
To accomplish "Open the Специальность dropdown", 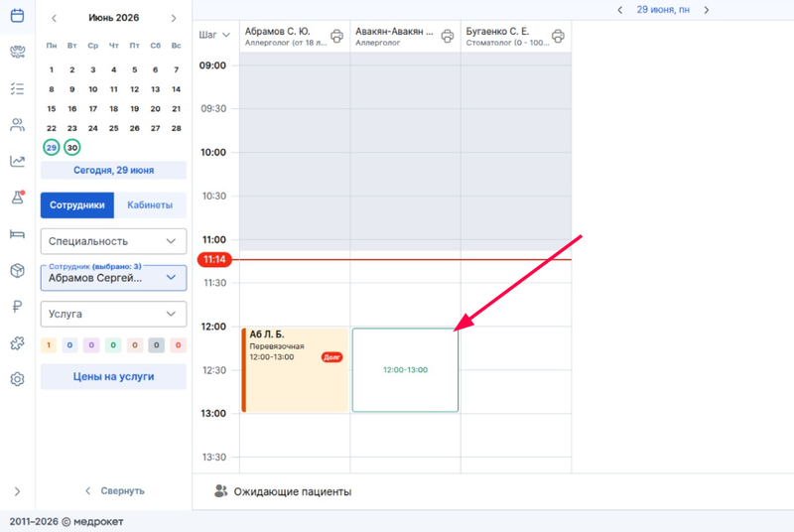I will tap(113, 241).
